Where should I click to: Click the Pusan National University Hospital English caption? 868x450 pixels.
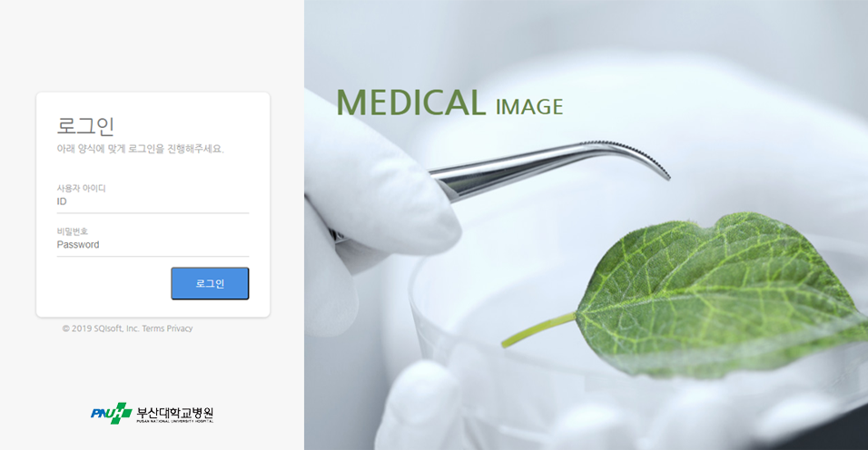(175, 421)
